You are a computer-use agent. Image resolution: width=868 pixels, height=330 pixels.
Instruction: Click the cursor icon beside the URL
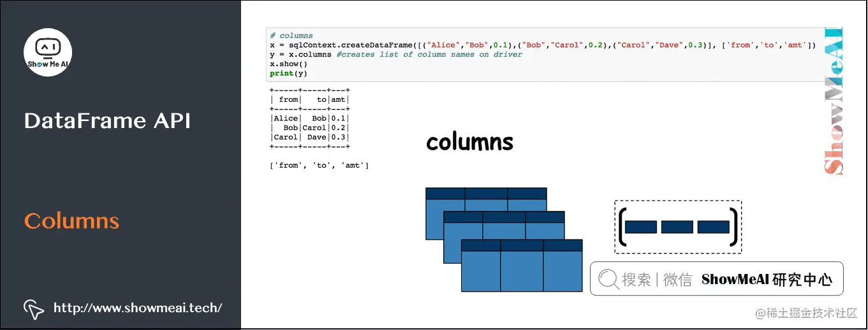click(x=33, y=308)
